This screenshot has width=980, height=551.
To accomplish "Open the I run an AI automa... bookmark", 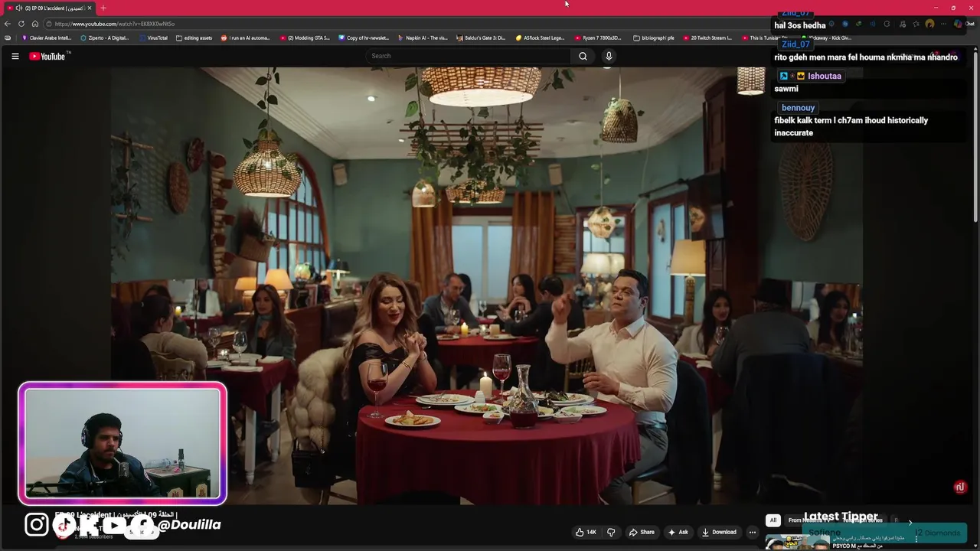I will (x=246, y=37).
